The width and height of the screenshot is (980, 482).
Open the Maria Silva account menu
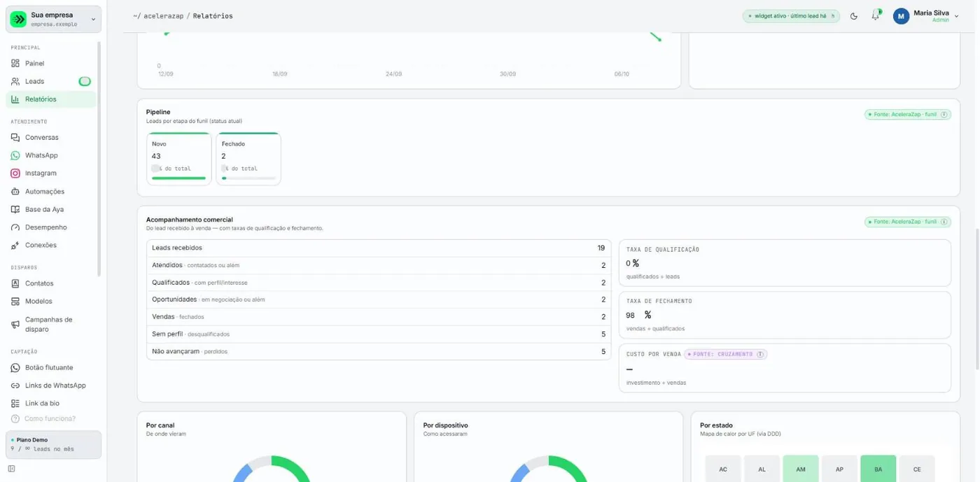pos(925,16)
